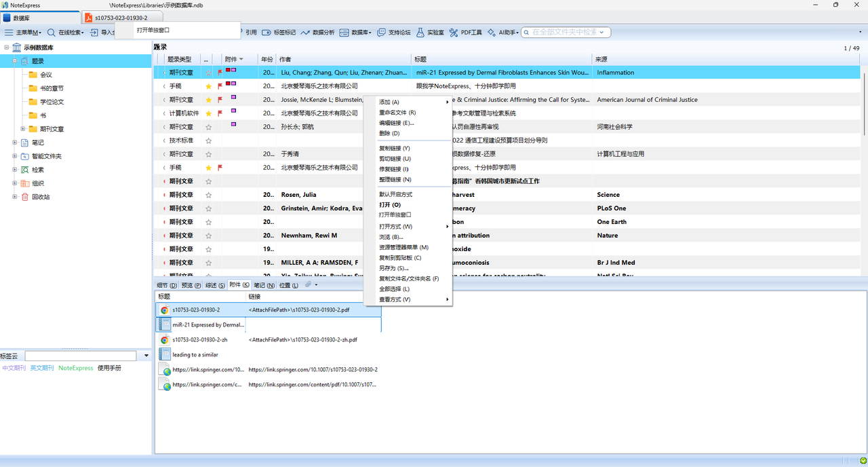This screenshot has width=868, height=467.
Task: Click the 在全部文件夹中检索 search field
Action: [x=566, y=32]
